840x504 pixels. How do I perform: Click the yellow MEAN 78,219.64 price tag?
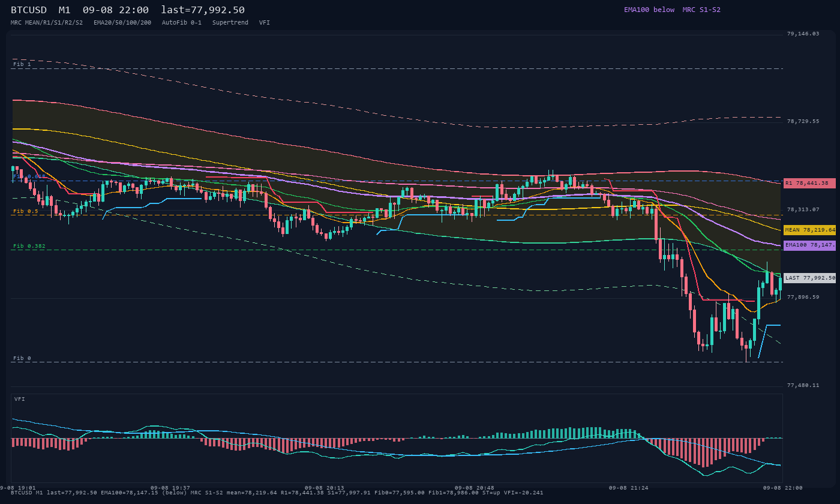click(x=809, y=230)
